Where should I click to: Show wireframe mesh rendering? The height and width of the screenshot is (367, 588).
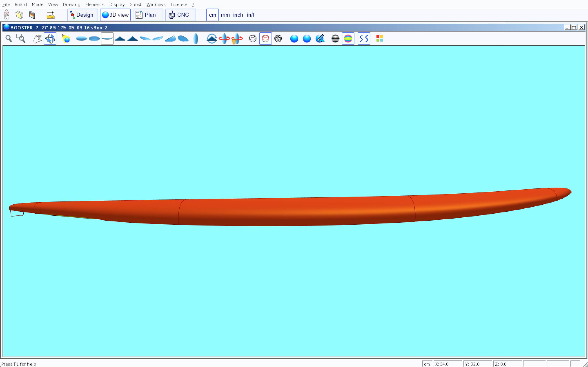(x=278, y=39)
